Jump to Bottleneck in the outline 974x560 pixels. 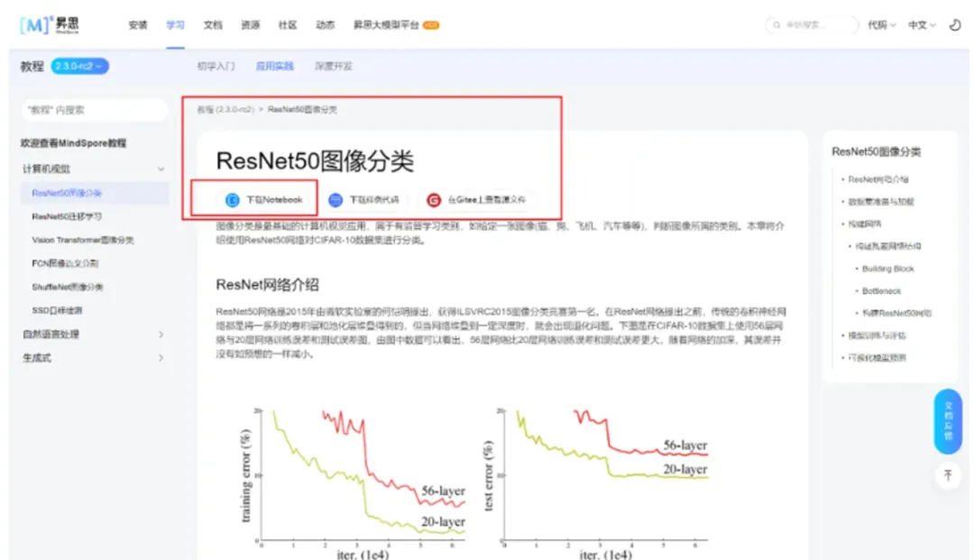[881, 291]
